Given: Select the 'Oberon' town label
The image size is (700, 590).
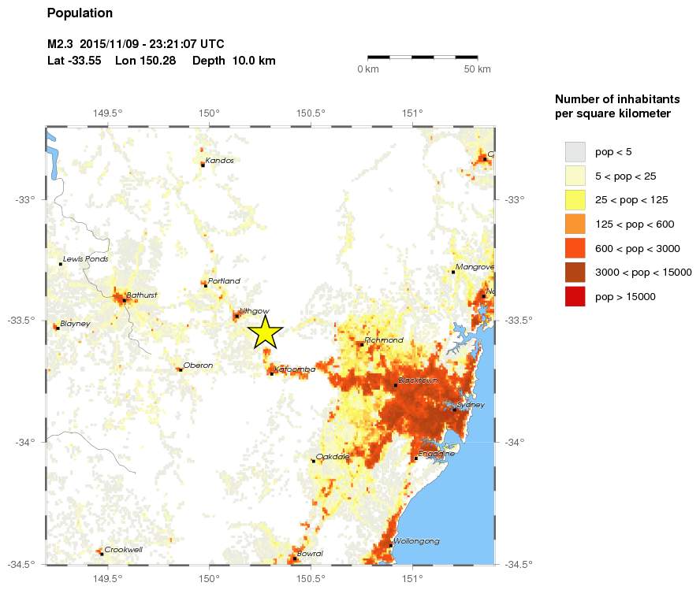Looking at the screenshot, I should tap(198, 366).
